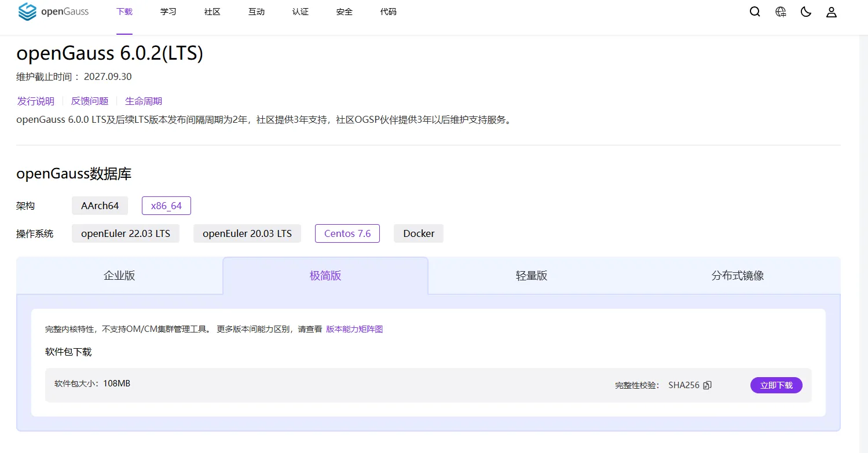Open the 生命周期 lifecycle link
The width and height of the screenshot is (868, 453).
(143, 101)
